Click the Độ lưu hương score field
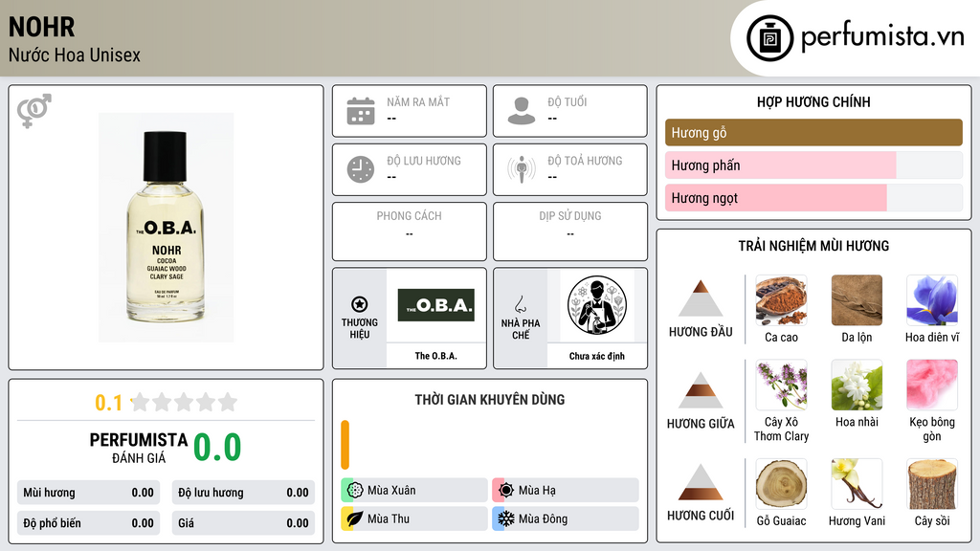Viewport: 980px width, 551px height. tap(243, 493)
